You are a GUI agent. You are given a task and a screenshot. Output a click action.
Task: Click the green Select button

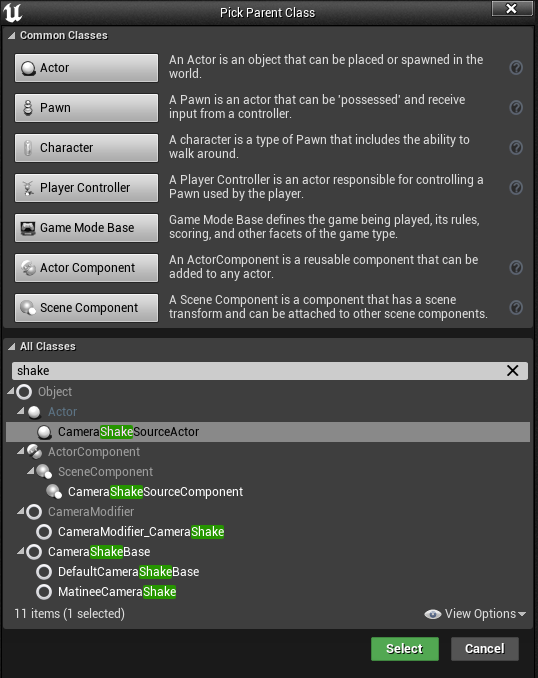(x=405, y=649)
